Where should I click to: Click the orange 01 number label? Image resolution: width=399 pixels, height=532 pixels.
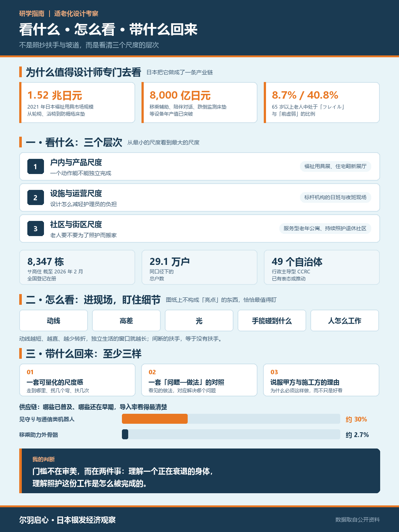point(30,372)
